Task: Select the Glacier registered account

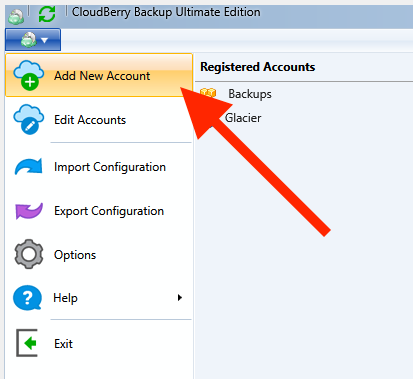Action: (x=243, y=118)
